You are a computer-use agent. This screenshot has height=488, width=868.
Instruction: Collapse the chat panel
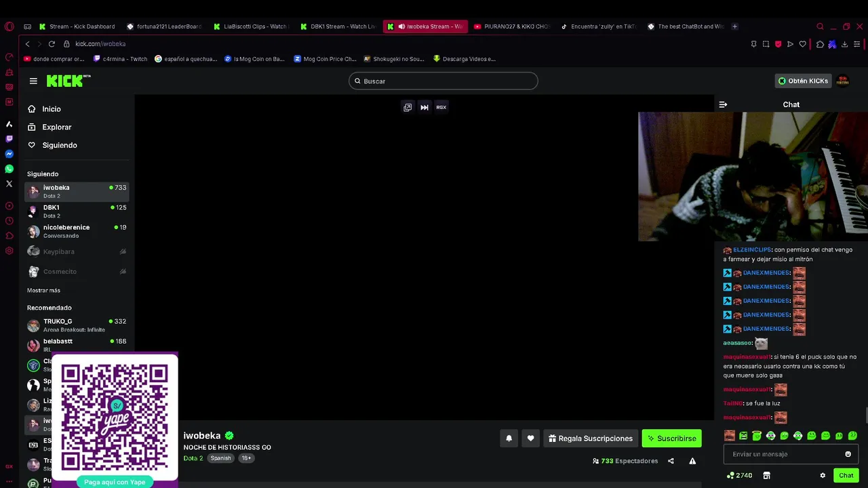[x=723, y=104]
